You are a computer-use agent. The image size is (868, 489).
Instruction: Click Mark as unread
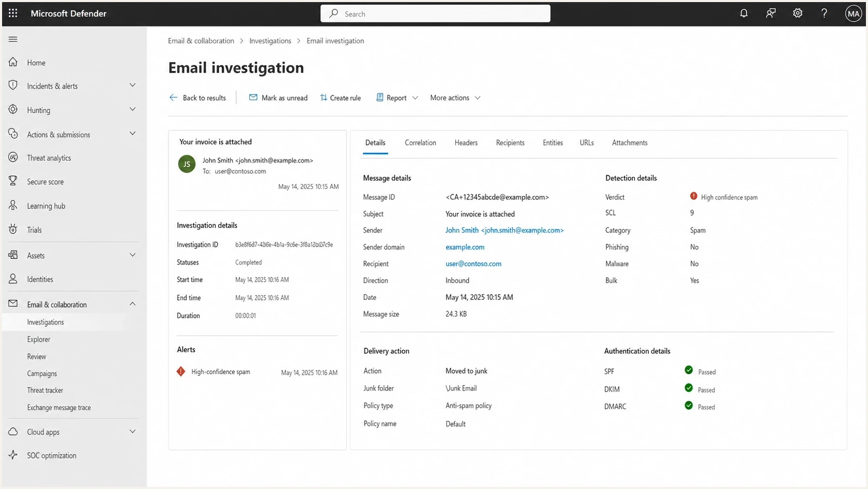click(x=278, y=98)
